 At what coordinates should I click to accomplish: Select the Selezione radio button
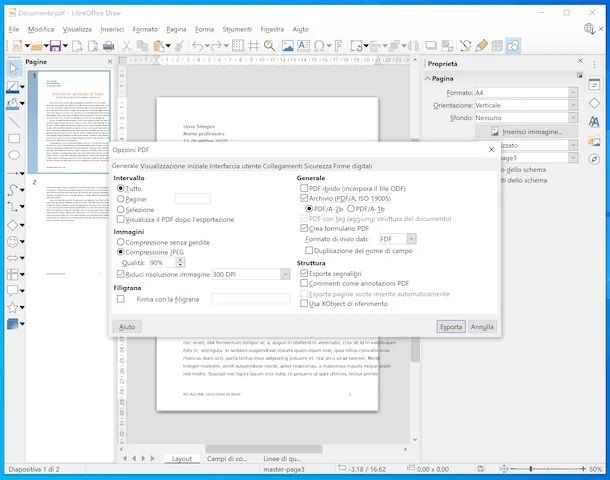[121, 209]
